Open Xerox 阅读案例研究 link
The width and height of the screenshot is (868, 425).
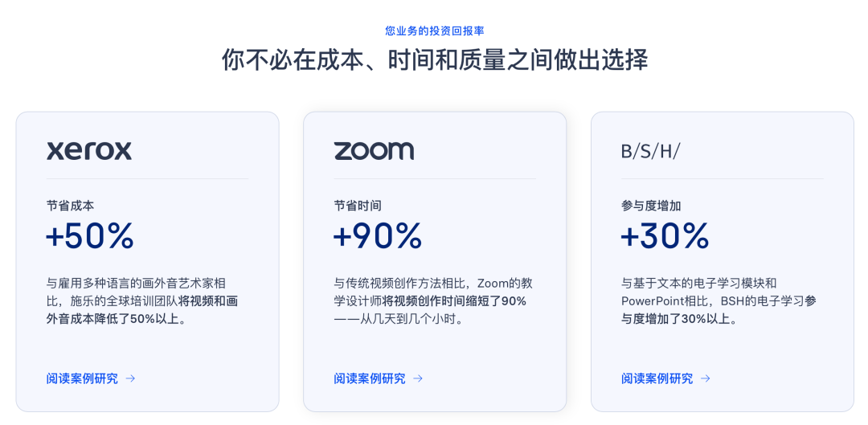82,378
